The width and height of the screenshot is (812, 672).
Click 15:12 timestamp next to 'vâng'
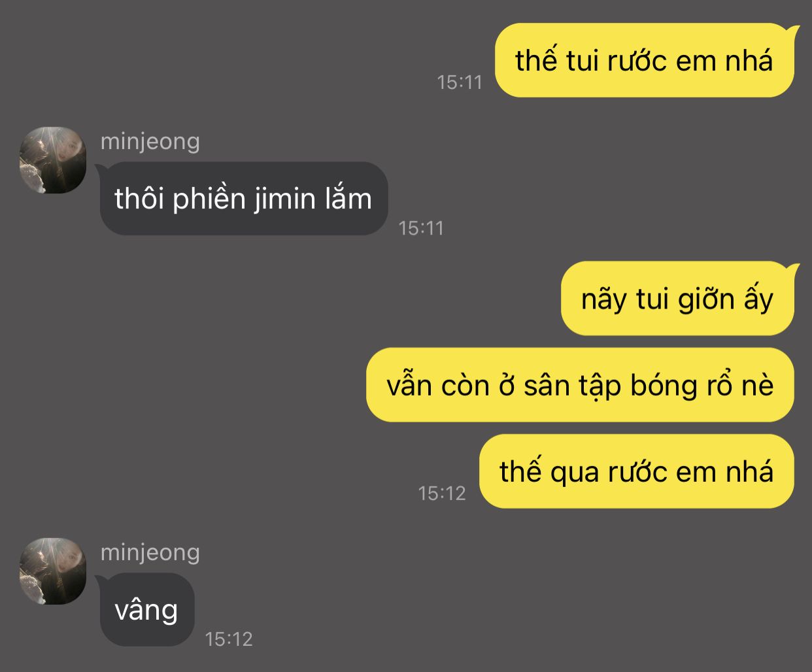229,639
